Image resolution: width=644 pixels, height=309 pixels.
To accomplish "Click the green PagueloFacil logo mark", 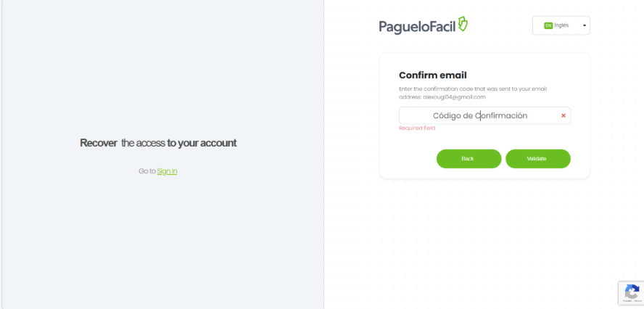I will coord(463,24).
